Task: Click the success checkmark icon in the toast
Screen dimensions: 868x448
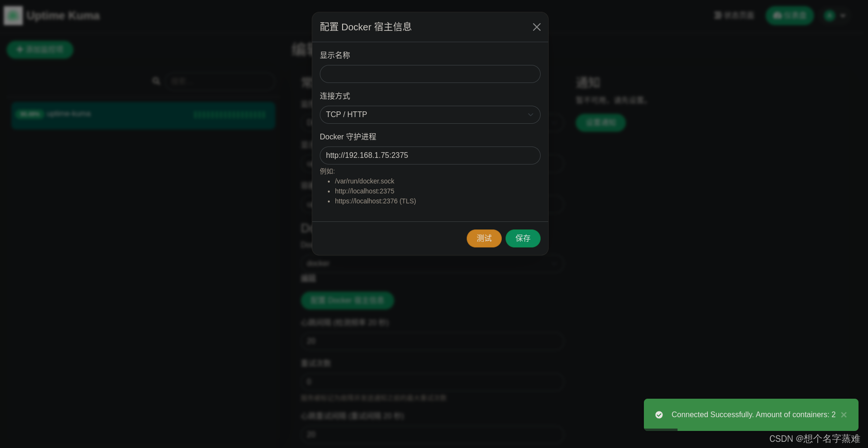Action: click(x=660, y=415)
